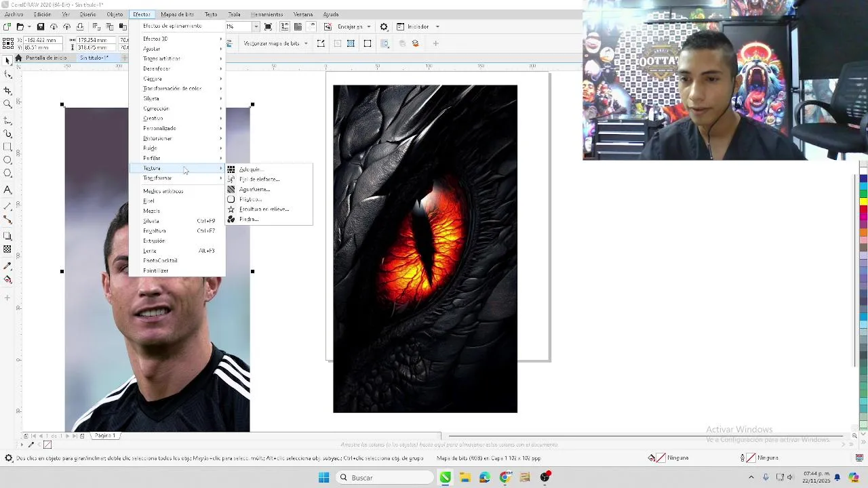
Task: Open Chrome from the taskbar
Action: [505, 478]
